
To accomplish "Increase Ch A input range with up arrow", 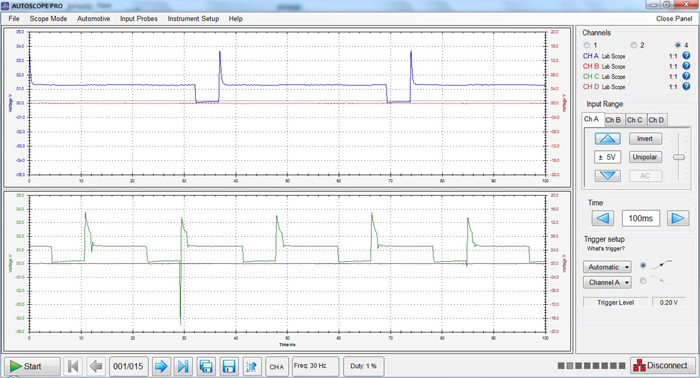I will 607,138.
